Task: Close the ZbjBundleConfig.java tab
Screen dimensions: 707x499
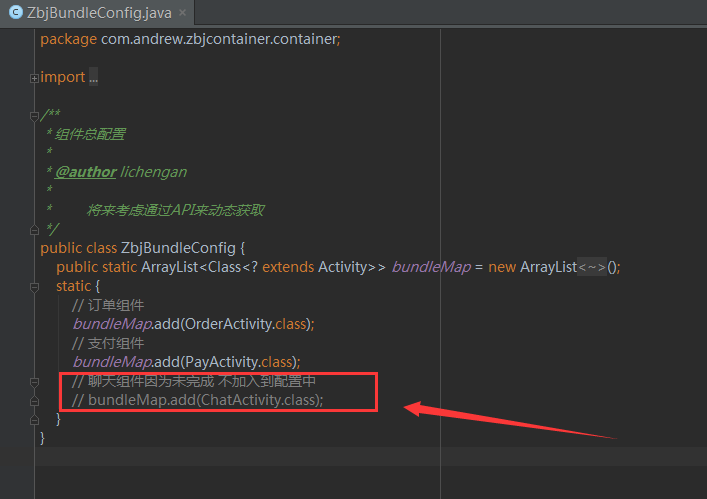Action: 182,13
